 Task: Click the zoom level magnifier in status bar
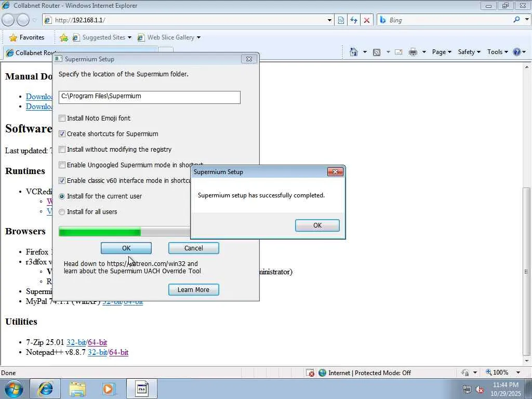489,372
